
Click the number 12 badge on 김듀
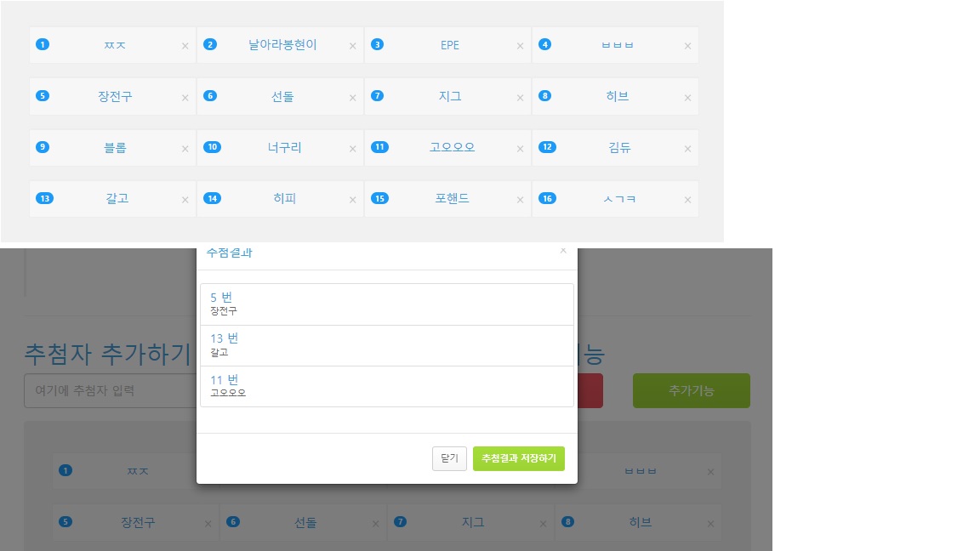pos(547,147)
